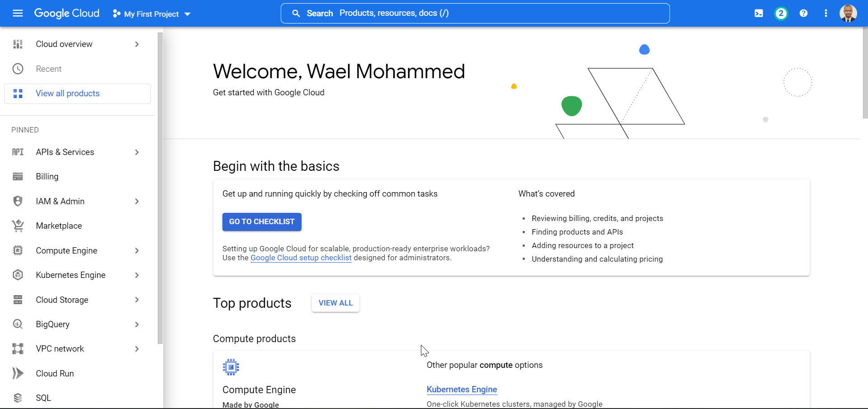Screen dimensions: 868x409
Task: Activate Cloud Shell icon in header
Action: click(759, 14)
